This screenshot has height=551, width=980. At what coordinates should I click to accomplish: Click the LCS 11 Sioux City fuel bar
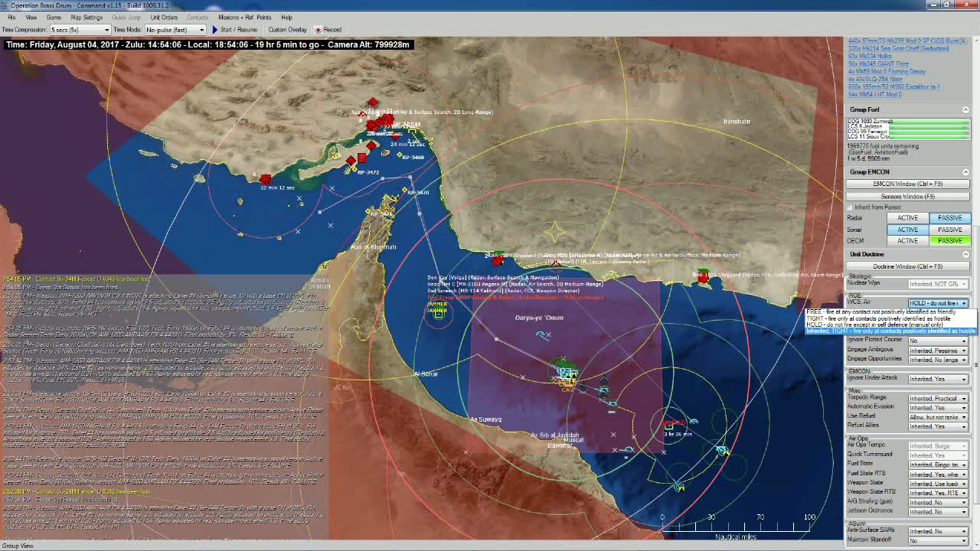[x=928, y=136]
